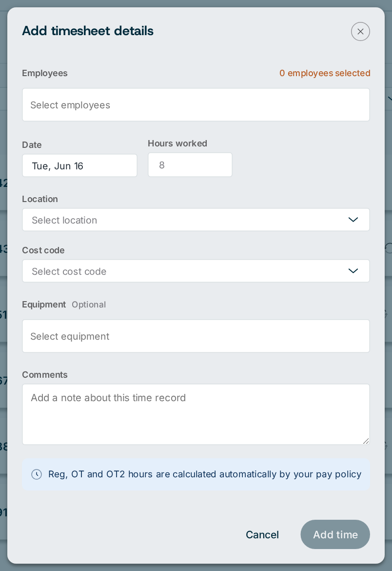Viewport: 392px width, 571px height.
Task: Close the Add timesheet details dialog
Action: [x=360, y=32]
